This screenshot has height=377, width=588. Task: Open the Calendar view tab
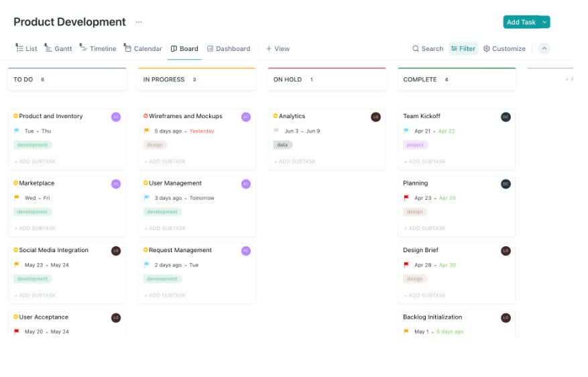(143, 48)
